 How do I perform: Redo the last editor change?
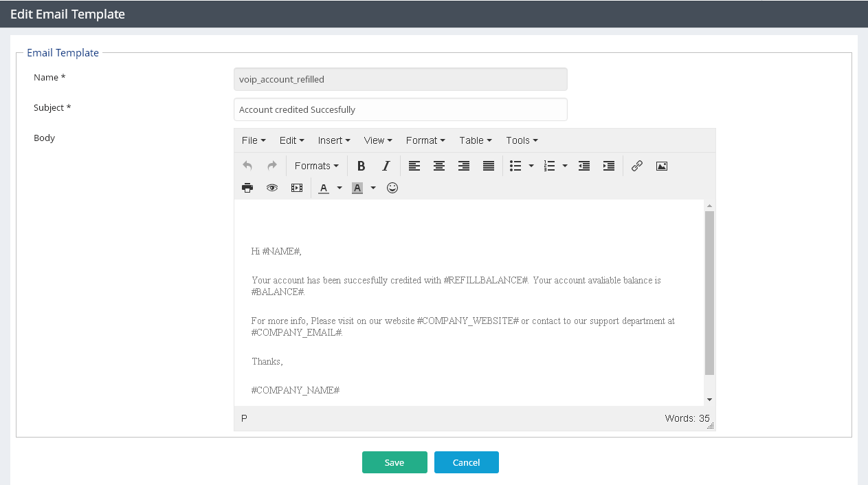[272, 166]
